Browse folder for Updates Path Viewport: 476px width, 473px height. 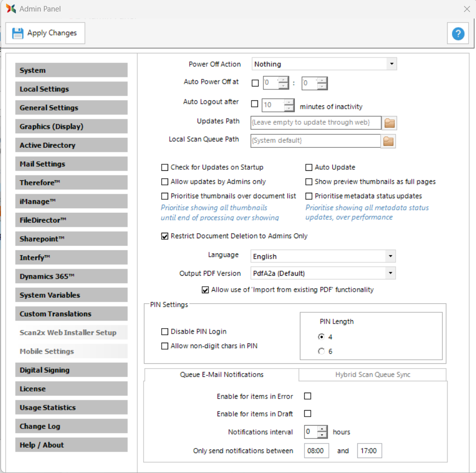[389, 122]
